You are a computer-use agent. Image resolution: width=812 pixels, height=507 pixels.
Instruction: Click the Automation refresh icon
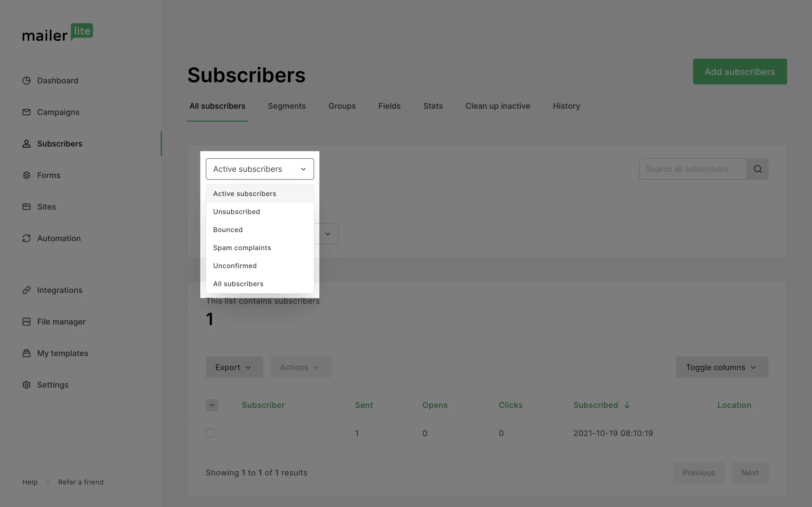click(x=27, y=238)
